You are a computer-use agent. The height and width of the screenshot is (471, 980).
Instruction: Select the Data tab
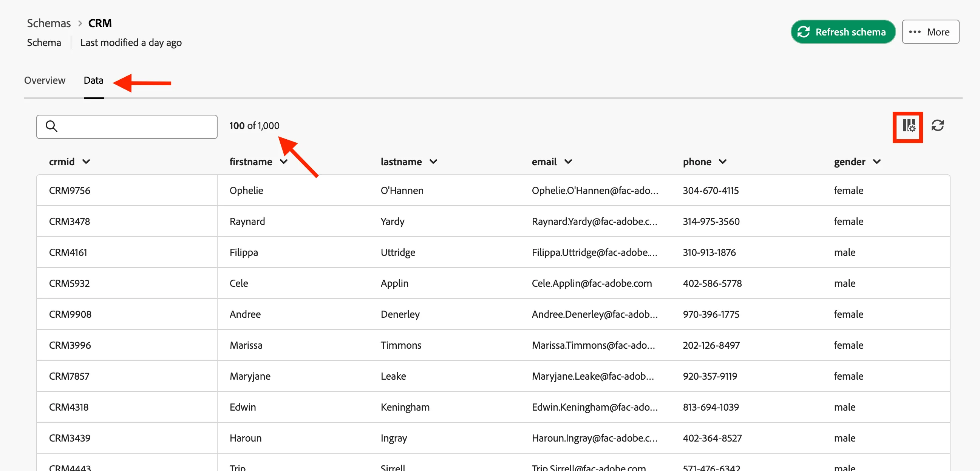94,80
